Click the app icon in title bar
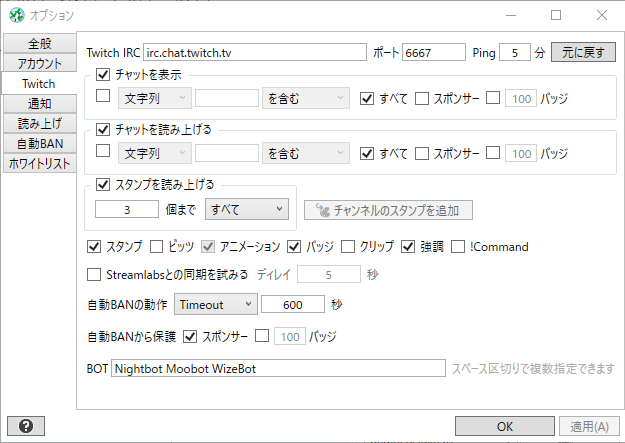This screenshot has height=443, width=625. tap(17, 16)
